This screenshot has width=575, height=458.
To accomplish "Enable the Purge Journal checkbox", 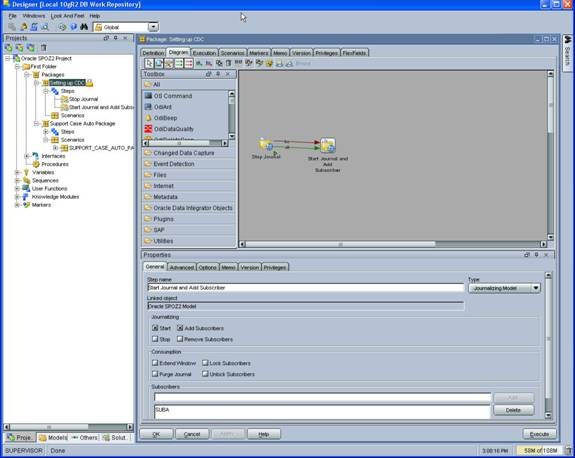I will click(155, 374).
